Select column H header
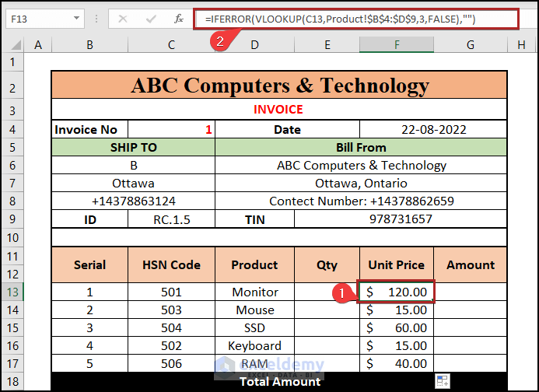This screenshot has width=539, height=392. coord(521,44)
